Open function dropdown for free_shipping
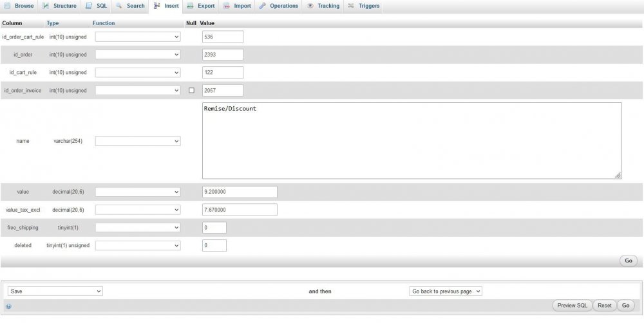This screenshot has width=644, height=323. (x=138, y=227)
